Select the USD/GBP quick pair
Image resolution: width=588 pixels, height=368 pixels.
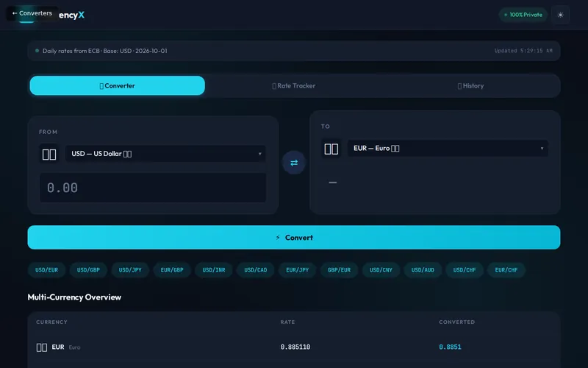pyautogui.click(x=88, y=270)
